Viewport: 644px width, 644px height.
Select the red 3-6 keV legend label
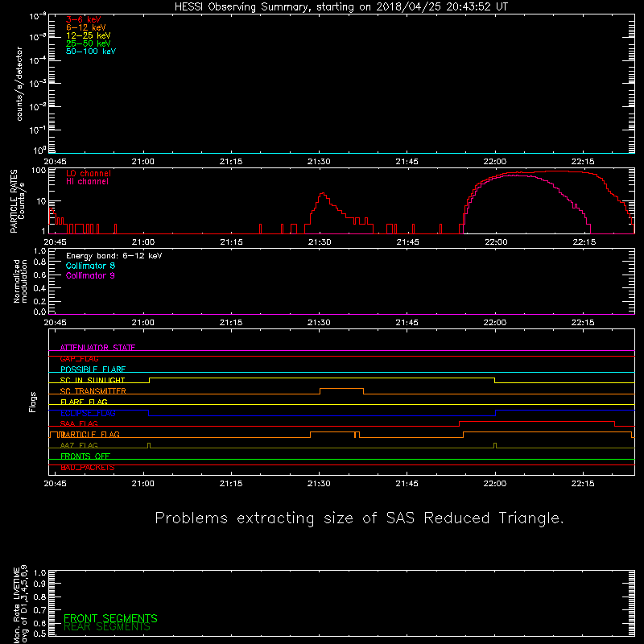pos(83,19)
